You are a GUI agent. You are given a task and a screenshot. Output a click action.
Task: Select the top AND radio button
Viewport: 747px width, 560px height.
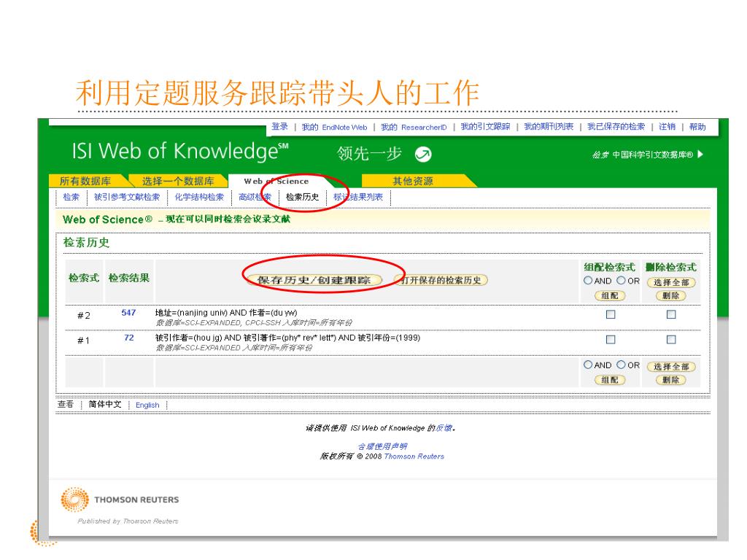pyautogui.click(x=588, y=281)
